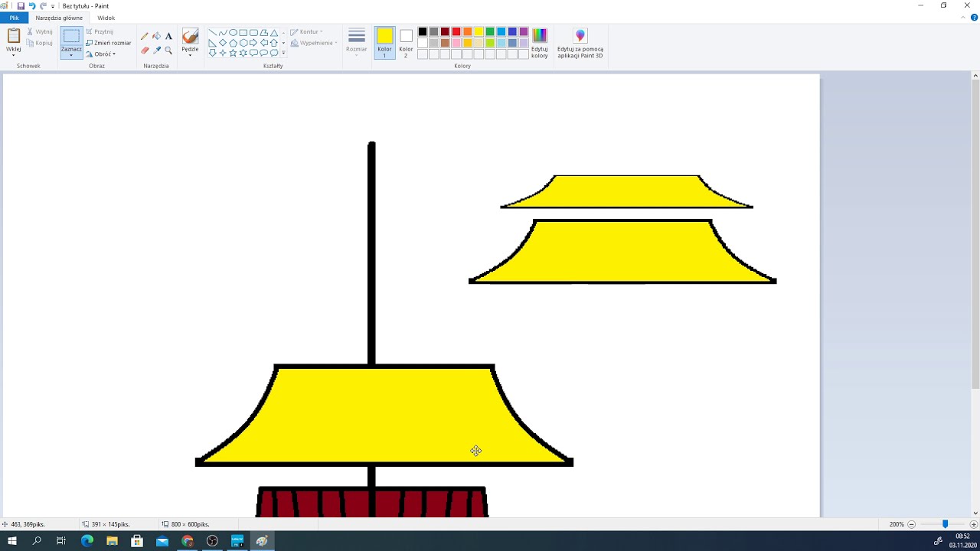Open the Windows Start menu

click(12, 541)
